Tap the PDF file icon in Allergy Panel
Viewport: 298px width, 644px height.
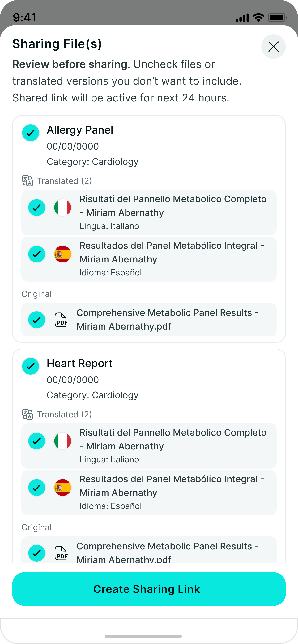61,320
